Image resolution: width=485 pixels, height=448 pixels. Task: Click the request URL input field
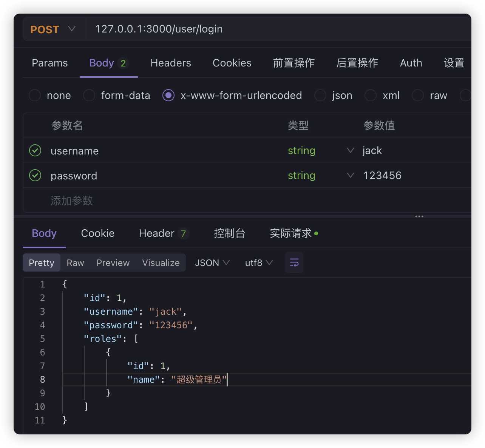[x=264, y=29]
